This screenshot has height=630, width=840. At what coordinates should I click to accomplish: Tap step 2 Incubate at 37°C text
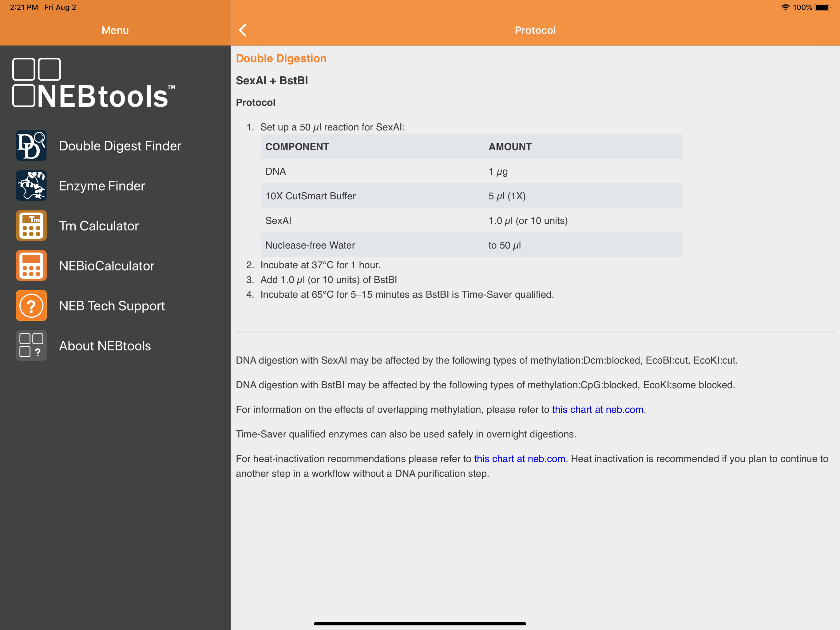coord(320,265)
